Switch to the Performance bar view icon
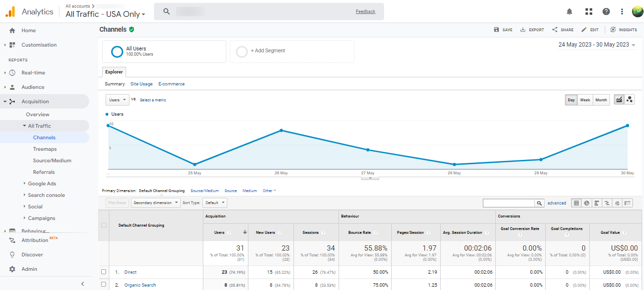The image size is (644, 290). 597,203
